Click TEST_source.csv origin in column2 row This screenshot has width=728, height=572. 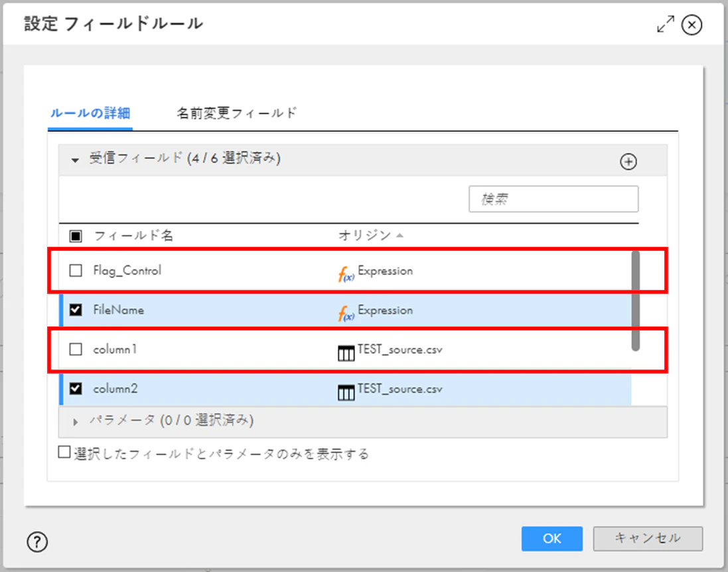400,389
